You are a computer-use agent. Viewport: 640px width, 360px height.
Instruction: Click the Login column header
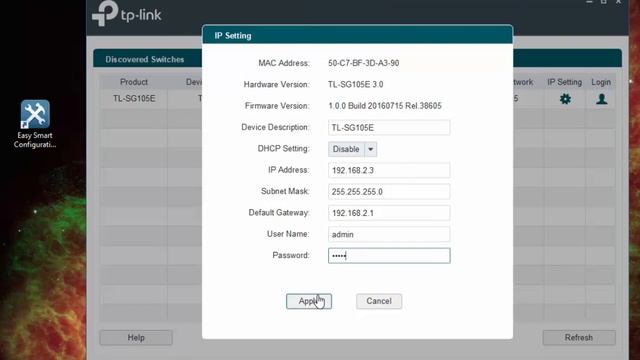point(601,82)
